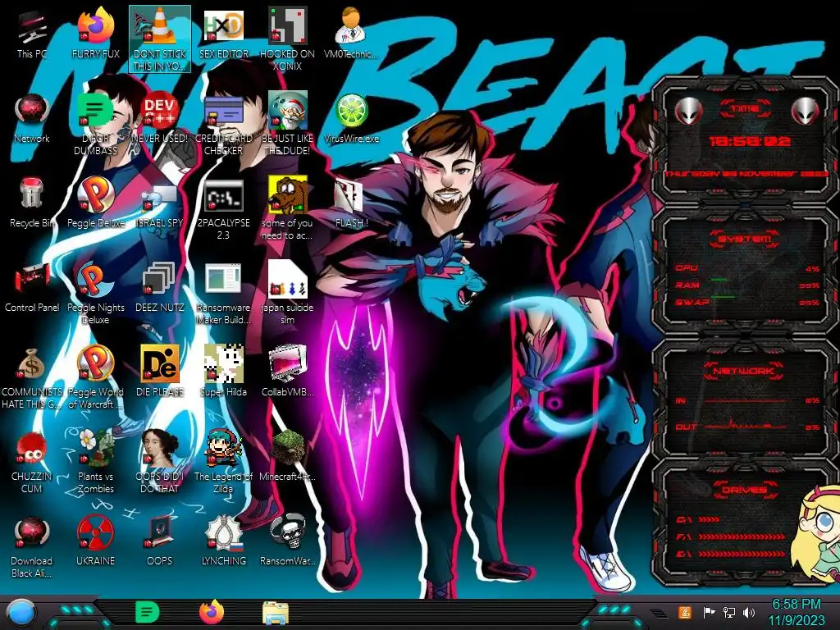Click the C:\ drive usage bar

[709, 519]
